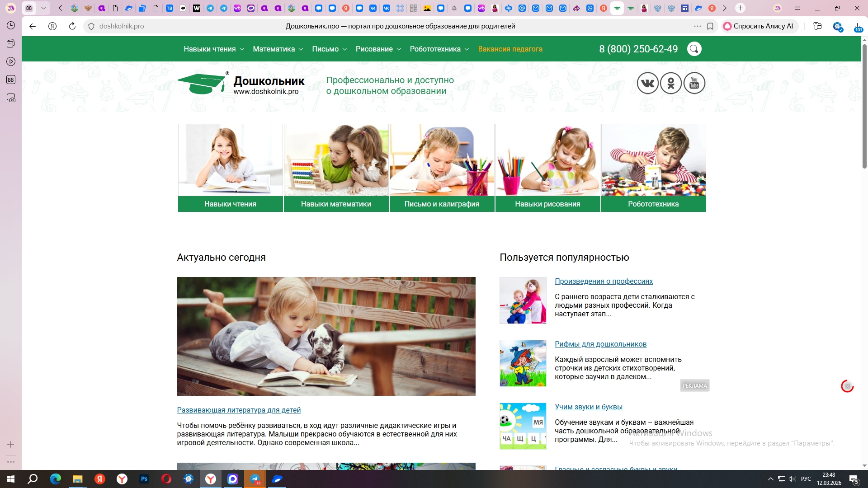Open link Рифмы для дошкольников
Screen dimensions: 868x488
click(x=600, y=344)
